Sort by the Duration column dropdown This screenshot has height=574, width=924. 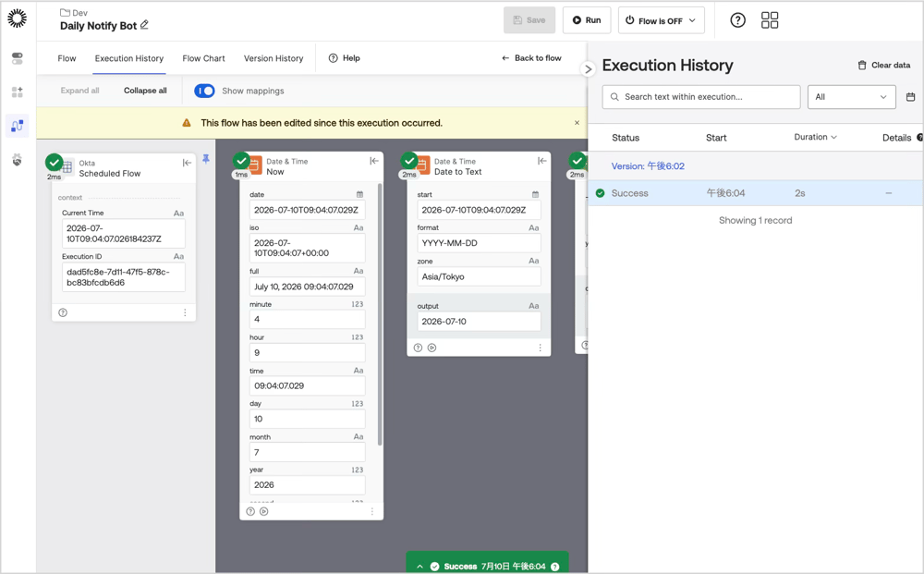(x=816, y=137)
